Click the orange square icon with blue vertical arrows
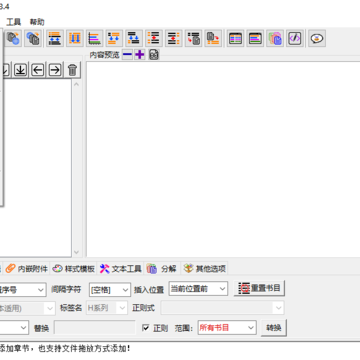This screenshot has height=360, width=360. click(75, 38)
